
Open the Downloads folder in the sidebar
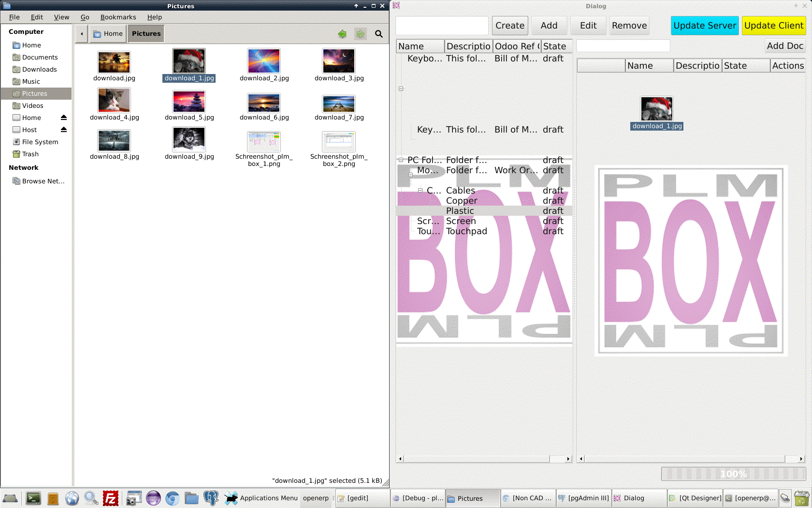(40, 69)
